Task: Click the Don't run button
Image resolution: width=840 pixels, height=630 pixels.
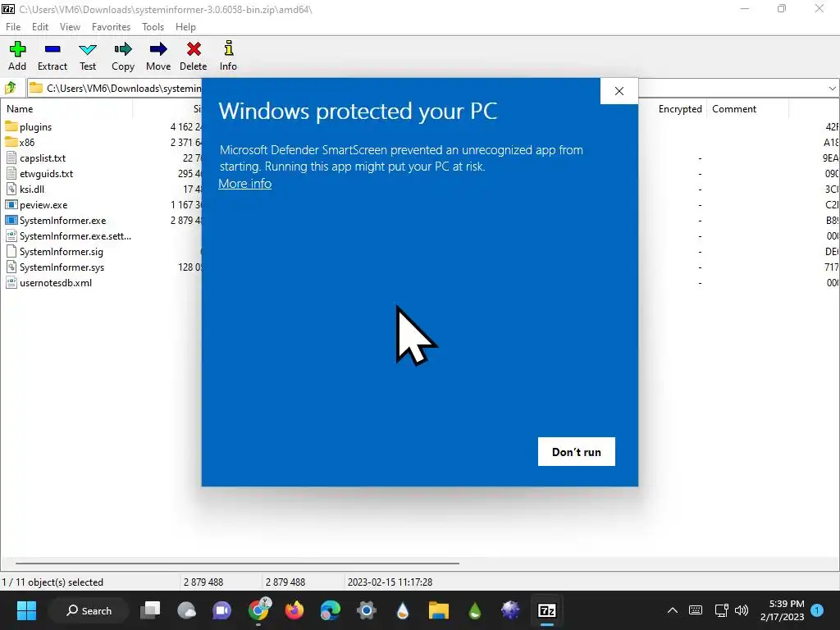Action: 577,452
